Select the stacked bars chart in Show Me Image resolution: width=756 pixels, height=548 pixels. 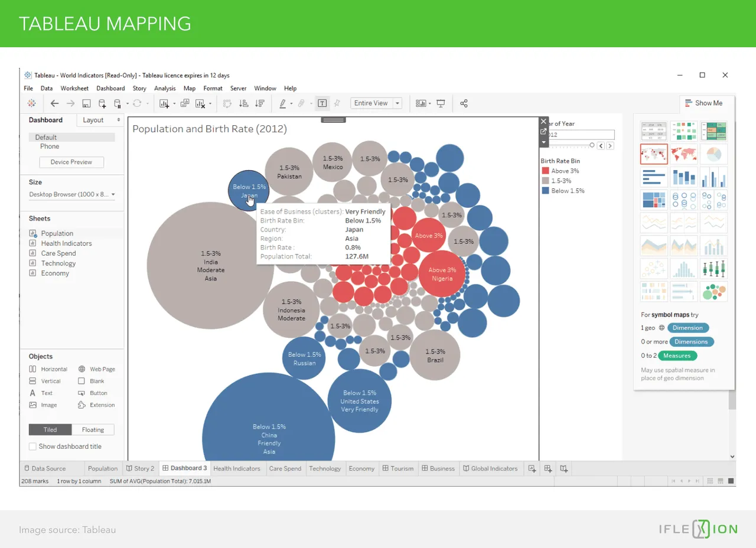pyautogui.click(x=684, y=177)
